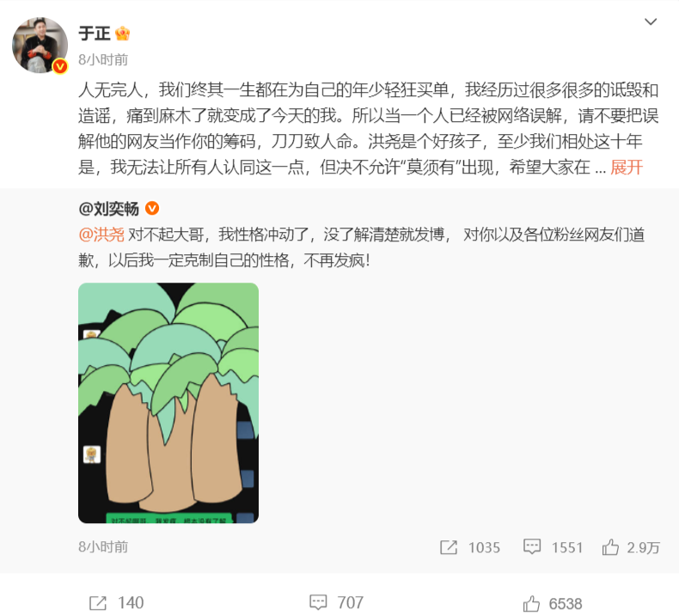Screen dimensions: 679x616
Task: Click the crown badge next to 于正
Action: 123,34
